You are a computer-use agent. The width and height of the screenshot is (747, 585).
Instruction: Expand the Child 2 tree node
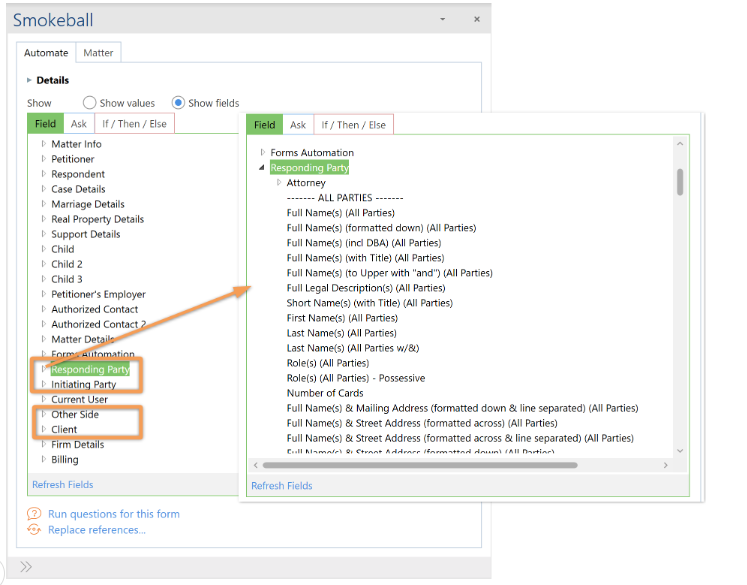(43, 263)
